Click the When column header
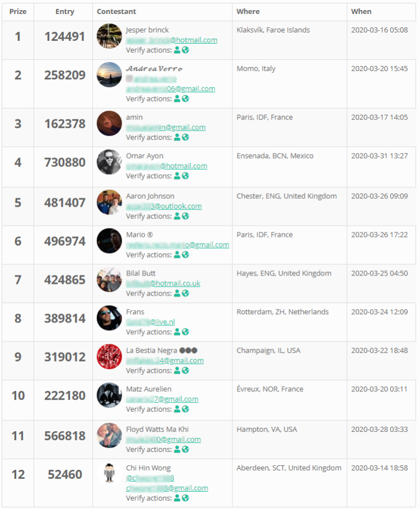Image resolution: width=420 pixels, height=509 pixels. [x=361, y=11]
